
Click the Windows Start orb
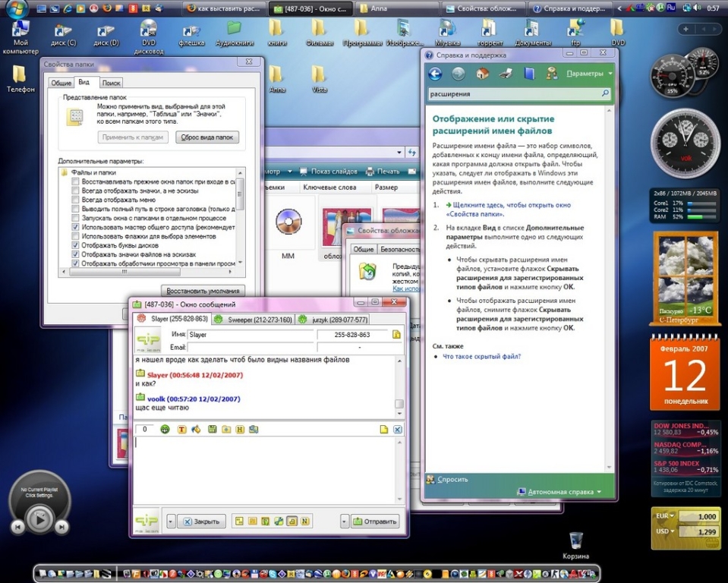(x=17, y=8)
